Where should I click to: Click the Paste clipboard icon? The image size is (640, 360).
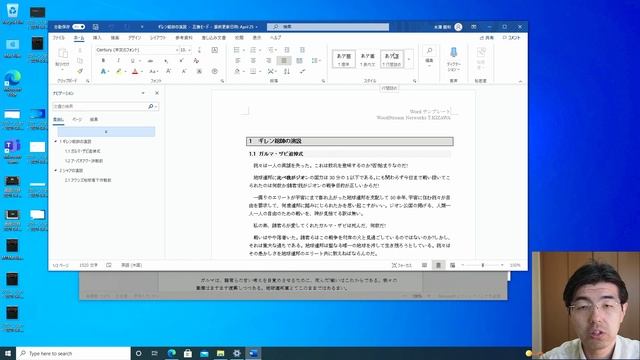[x=62, y=53]
